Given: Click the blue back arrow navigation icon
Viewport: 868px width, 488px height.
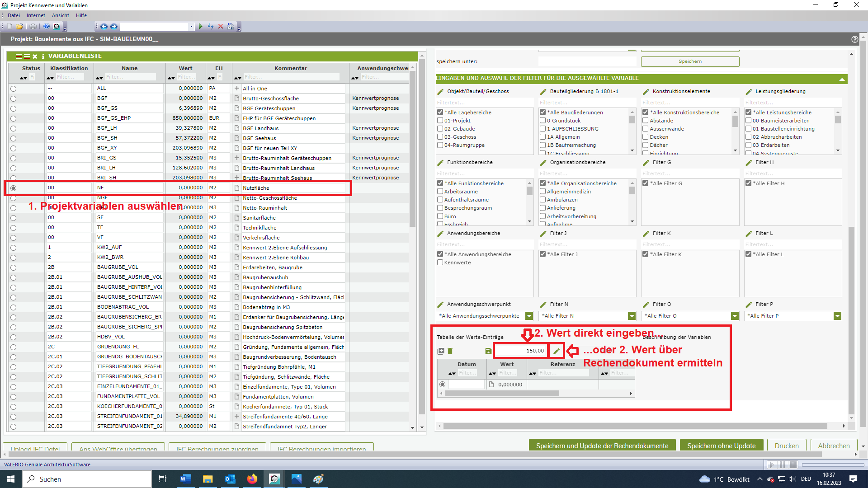Looking at the screenshot, I should (x=104, y=27).
